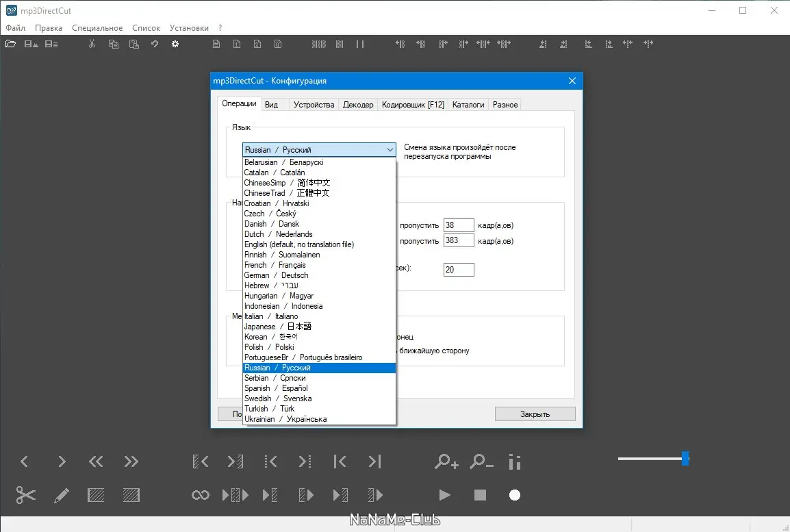
Task: Click the double left arrows rewind button
Action: pos(96,461)
